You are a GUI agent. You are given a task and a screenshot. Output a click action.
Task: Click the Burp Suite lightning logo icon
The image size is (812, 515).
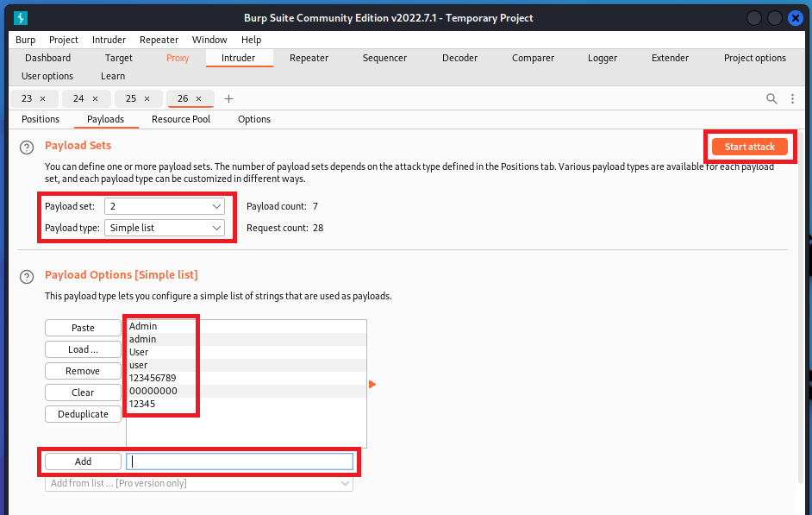pos(20,18)
